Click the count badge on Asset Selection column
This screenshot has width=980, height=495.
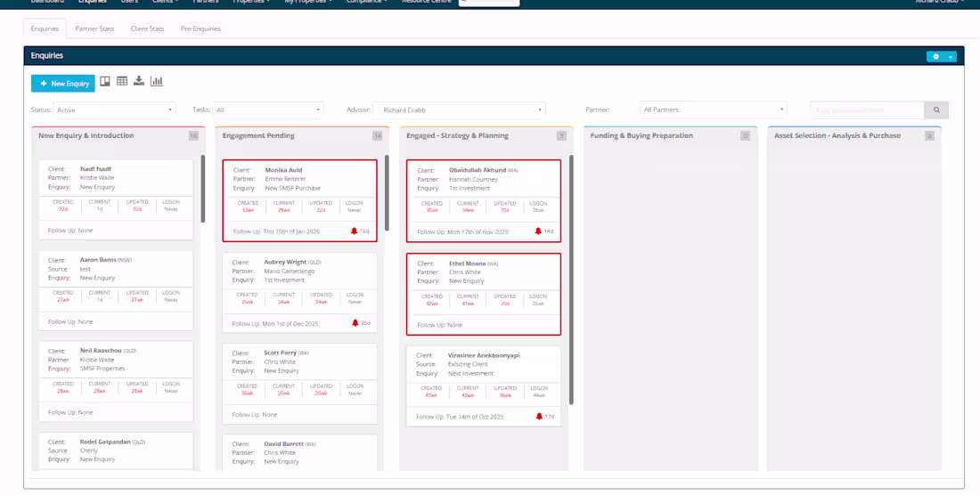pos(929,136)
